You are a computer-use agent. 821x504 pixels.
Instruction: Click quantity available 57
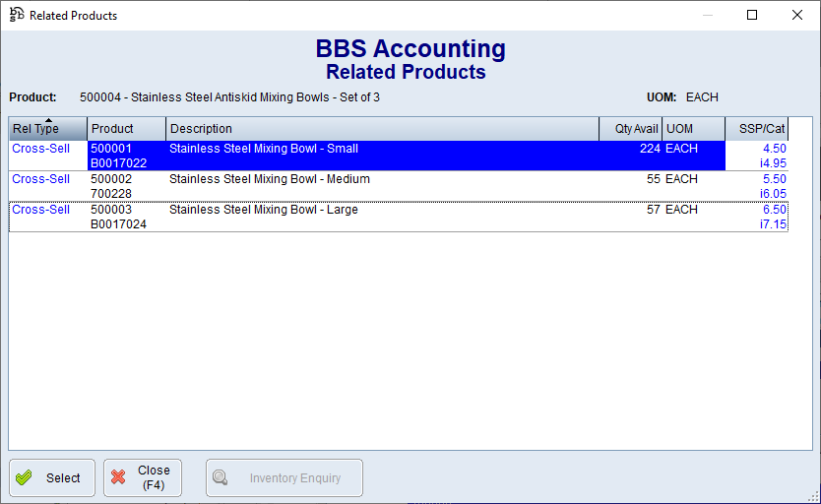(x=654, y=210)
